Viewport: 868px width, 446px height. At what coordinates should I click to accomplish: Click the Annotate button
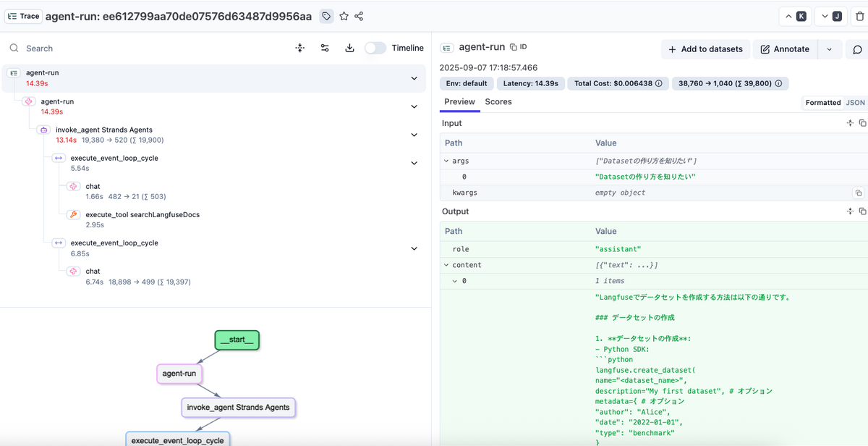(x=785, y=49)
